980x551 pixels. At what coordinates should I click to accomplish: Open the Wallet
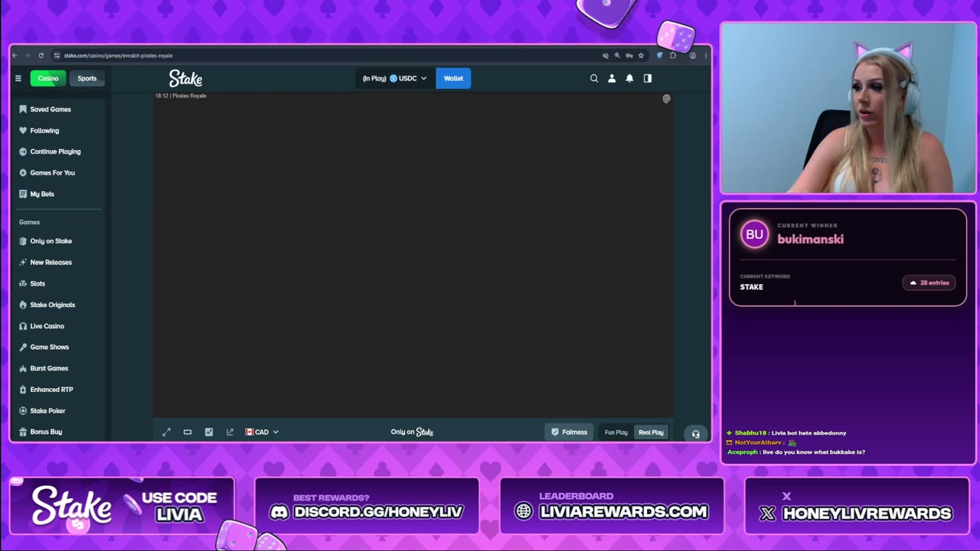453,78
